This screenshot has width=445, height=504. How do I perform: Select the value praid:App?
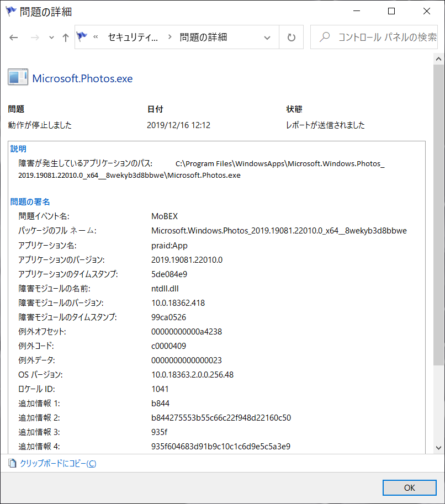pos(169,246)
